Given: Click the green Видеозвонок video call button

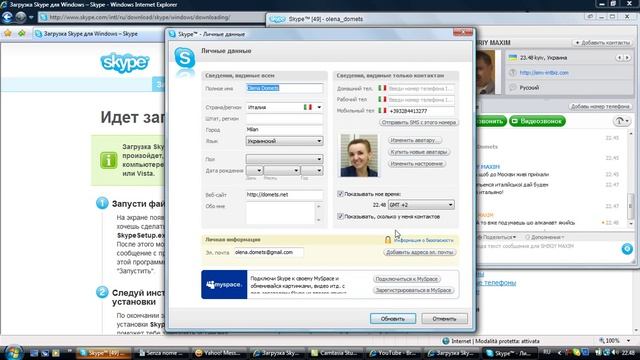Looking at the screenshot, I should [x=537, y=121].
